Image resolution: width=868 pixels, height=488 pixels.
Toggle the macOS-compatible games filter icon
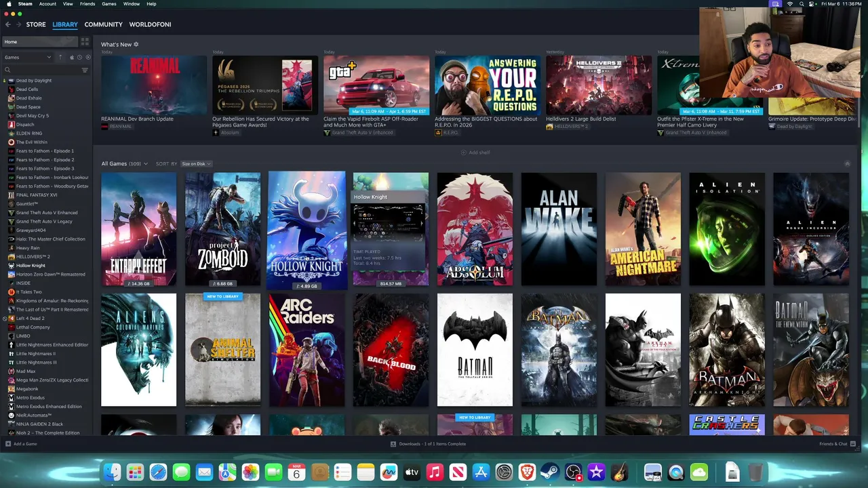[72, 58]
